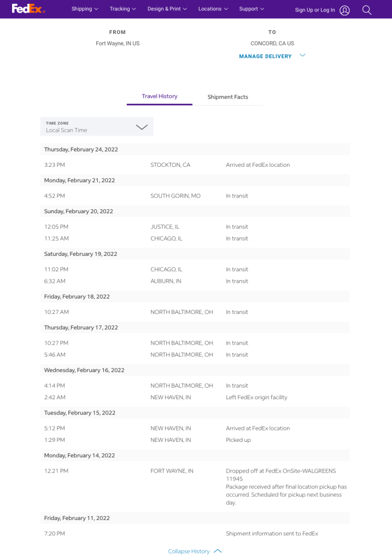Click the Collapse History link
The height and width of the screenshot is (560, 392).
tap(189, 551)
